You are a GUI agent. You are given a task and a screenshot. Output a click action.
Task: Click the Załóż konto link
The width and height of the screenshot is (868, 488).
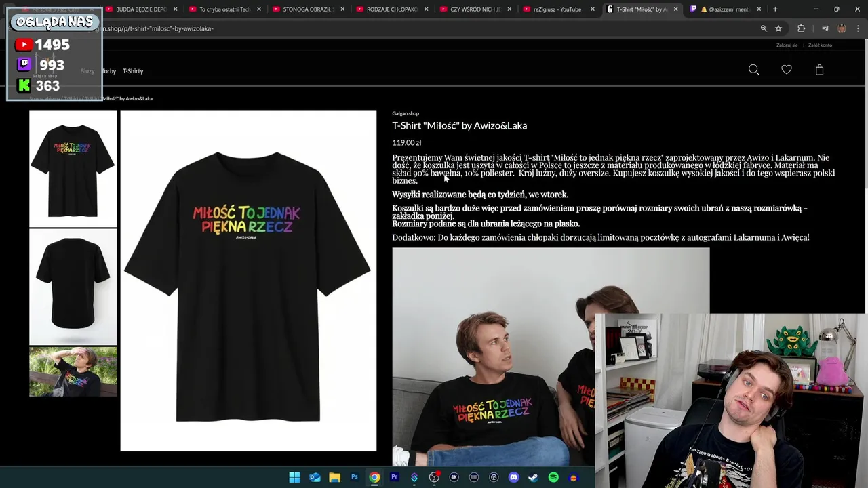coord(820,45)
